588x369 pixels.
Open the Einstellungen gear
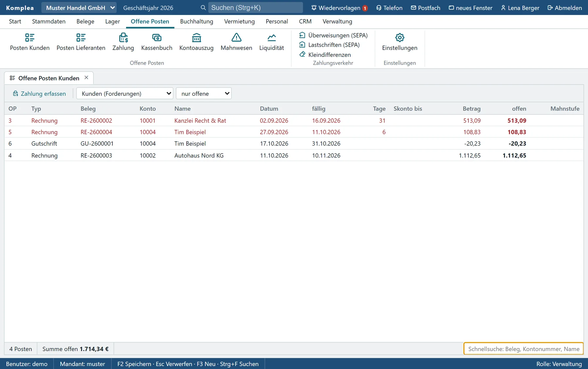(x=400, y=42)
